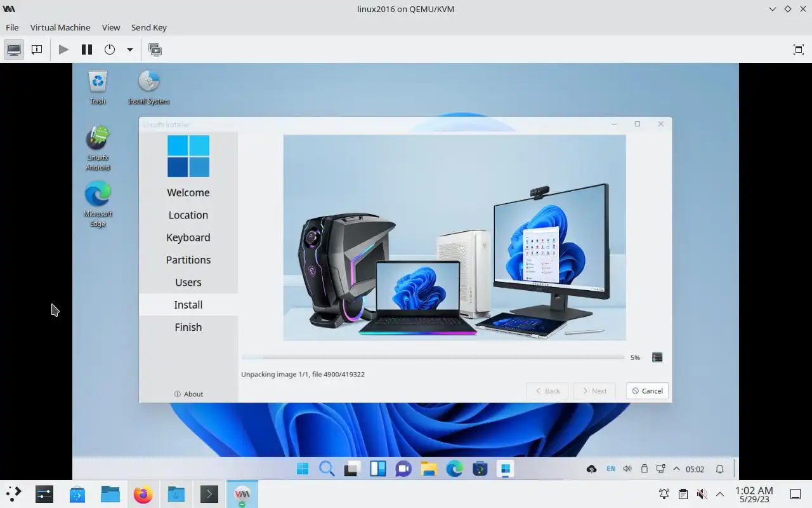The image size is (812, 508).
Task: Open the guest volume tray icon
Action: (627, 469)
